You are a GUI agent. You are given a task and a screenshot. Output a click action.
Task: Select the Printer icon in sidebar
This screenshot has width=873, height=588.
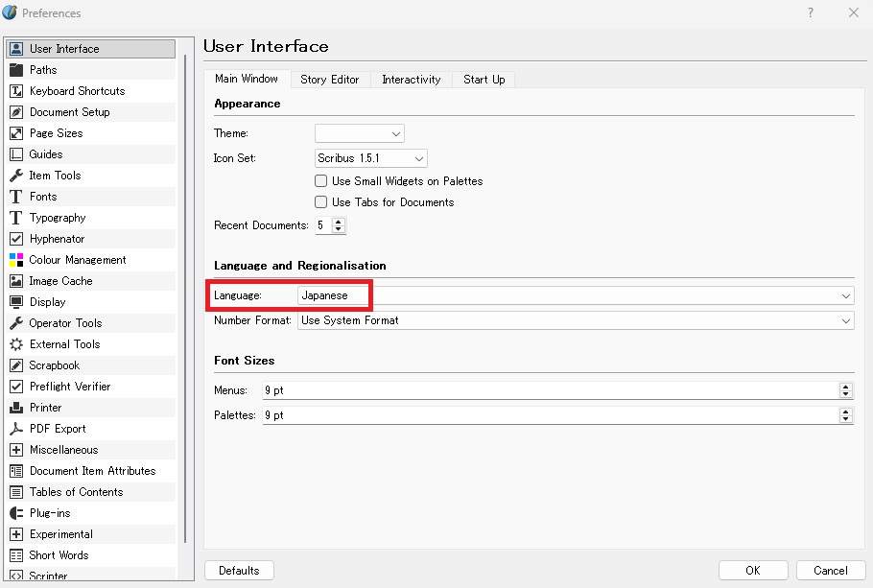(16, 408)
